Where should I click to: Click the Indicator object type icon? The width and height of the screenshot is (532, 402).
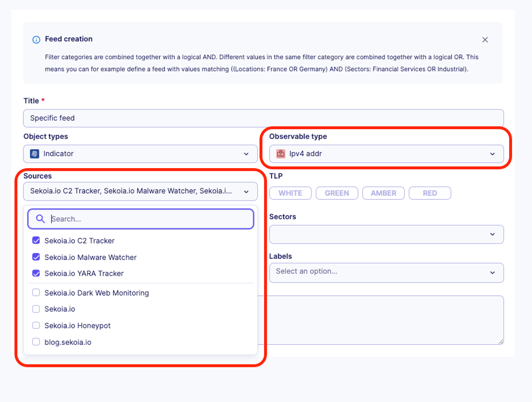35,154
